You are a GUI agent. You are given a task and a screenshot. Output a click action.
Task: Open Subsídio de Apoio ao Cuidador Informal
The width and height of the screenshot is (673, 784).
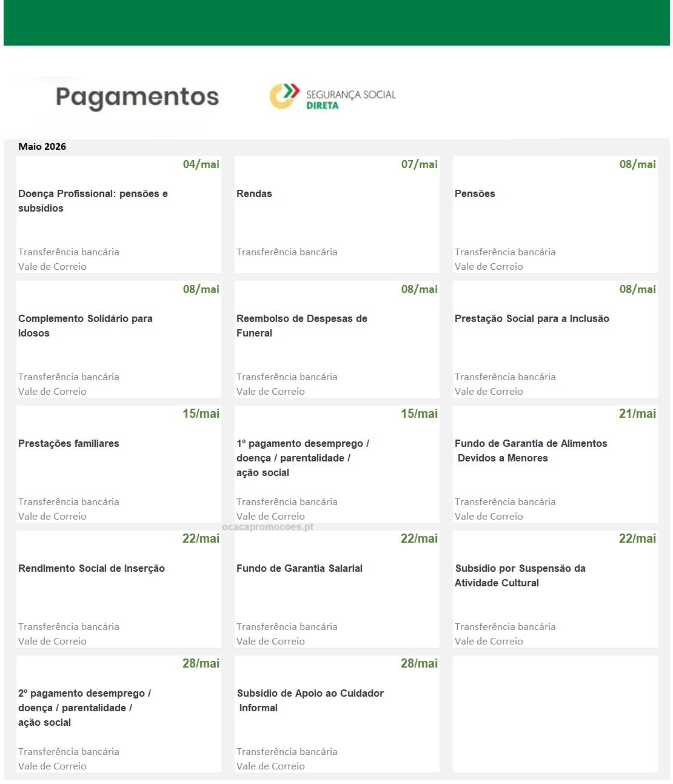click(x=310, y=700)
